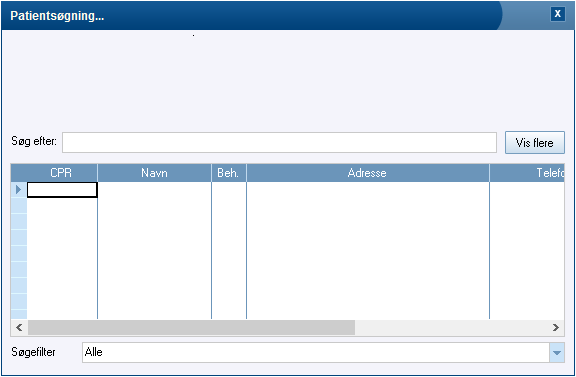Click the right scroll arrow of the grid
The height and width of the screenshot is (377, 576).
click(x=556, y=327)
